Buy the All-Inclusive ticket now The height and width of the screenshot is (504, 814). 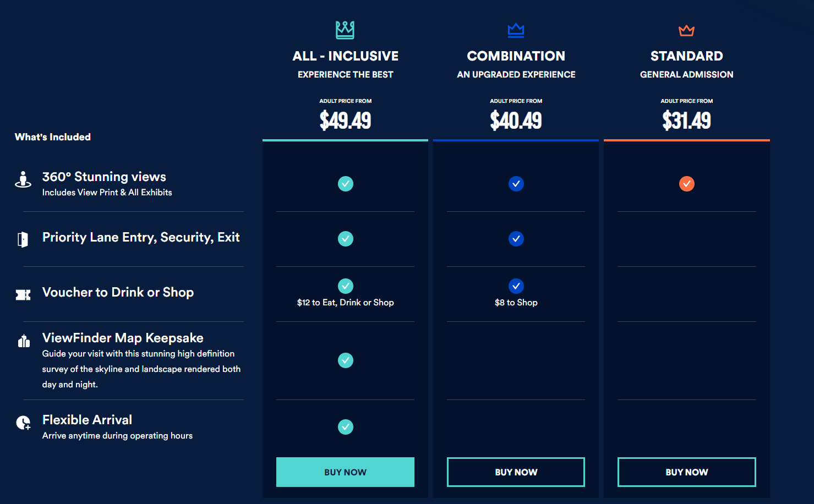[345, 472]
